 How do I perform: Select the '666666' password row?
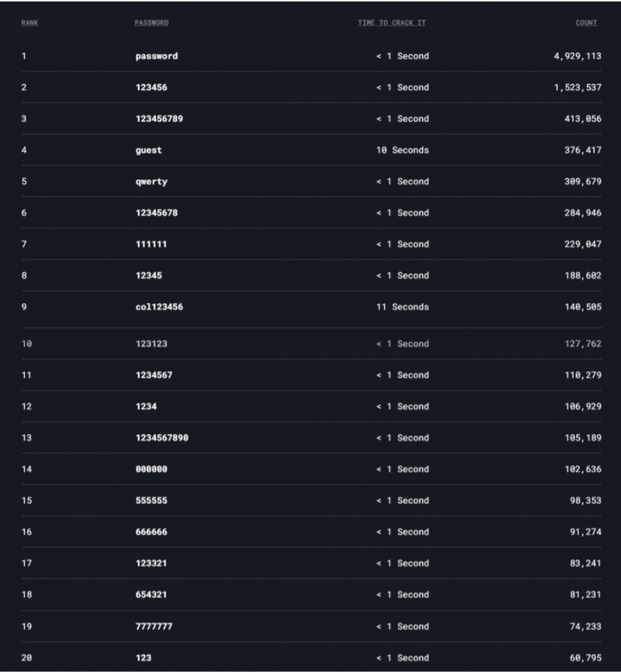151,532
